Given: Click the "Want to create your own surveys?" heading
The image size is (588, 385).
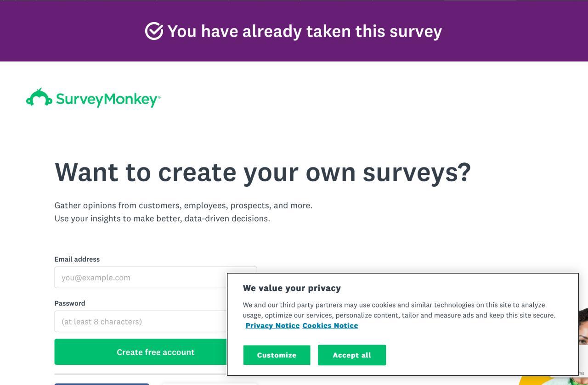Looking at the screenshot, I should [x=263, y=172].
